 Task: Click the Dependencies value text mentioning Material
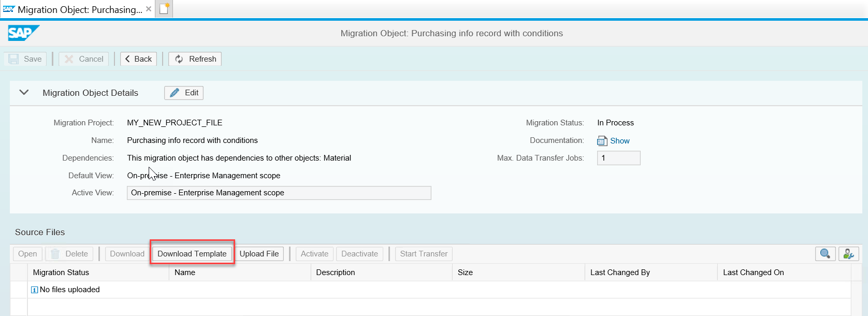239,158
